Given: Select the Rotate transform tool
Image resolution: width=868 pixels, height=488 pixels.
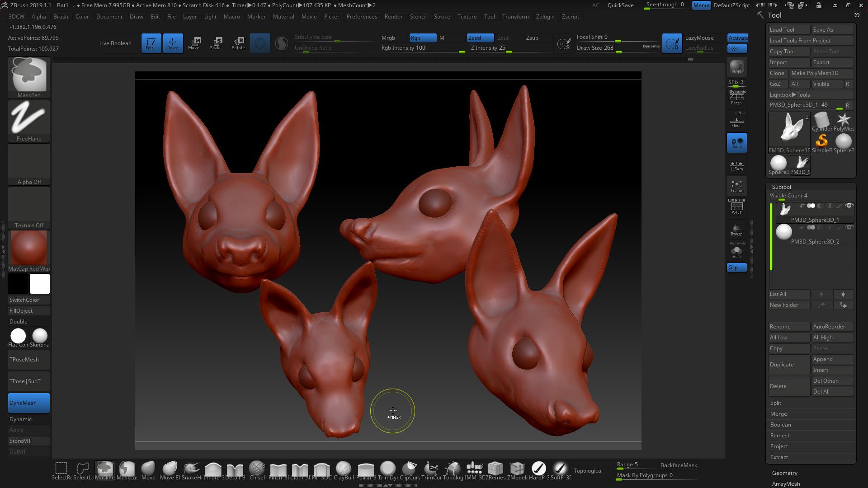Looking at the screenshot, I should (x=238, y=43).
